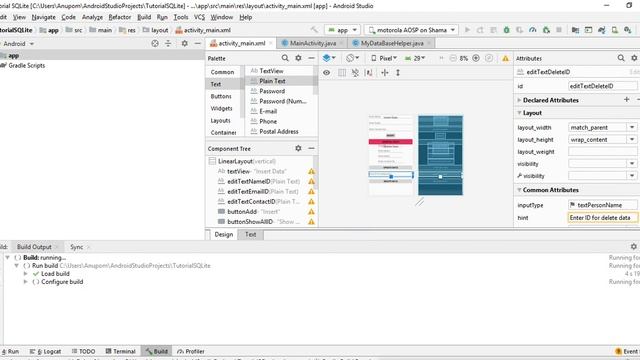Collapse the Common Attributes section
Screen dimensions: 640x360
tap(519, 190)
